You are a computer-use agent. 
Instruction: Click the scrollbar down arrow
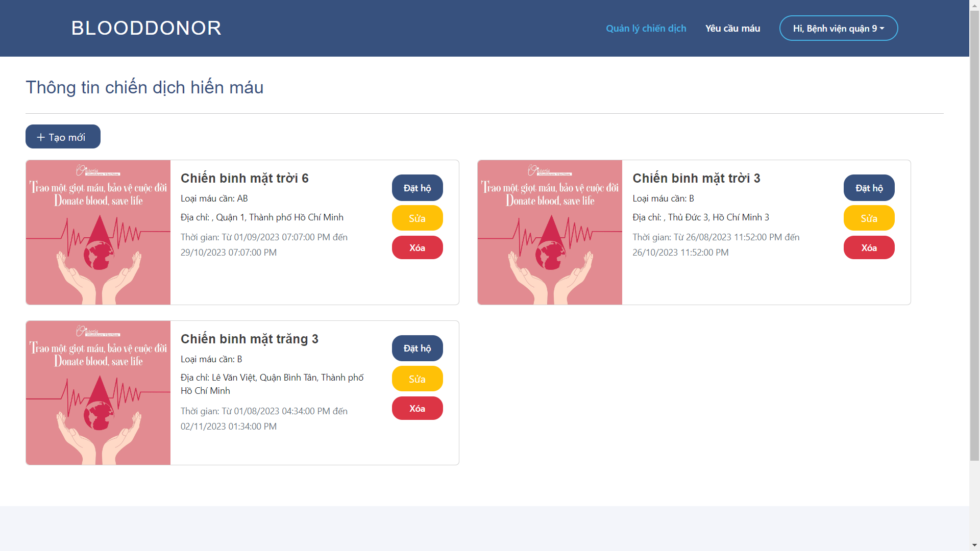click(x=974, y=545)
